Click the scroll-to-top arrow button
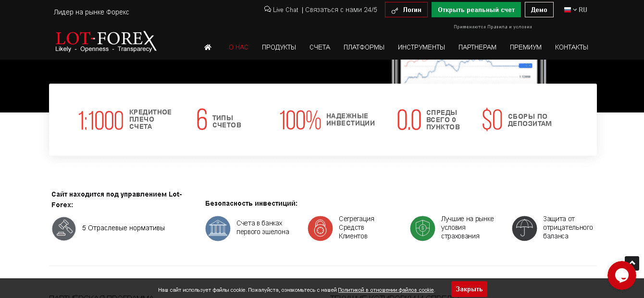The width and height of the screenshot is (644, 298). coord(632,263)
